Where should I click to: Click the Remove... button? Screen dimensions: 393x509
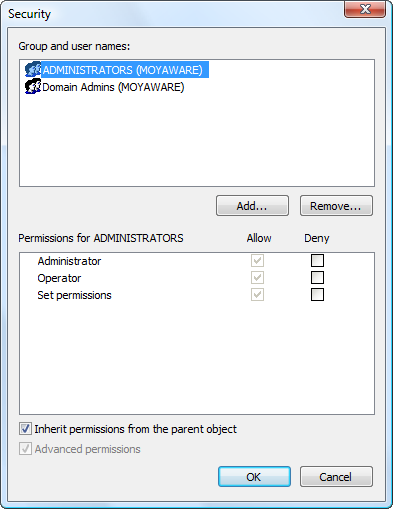tap(336, 206)
